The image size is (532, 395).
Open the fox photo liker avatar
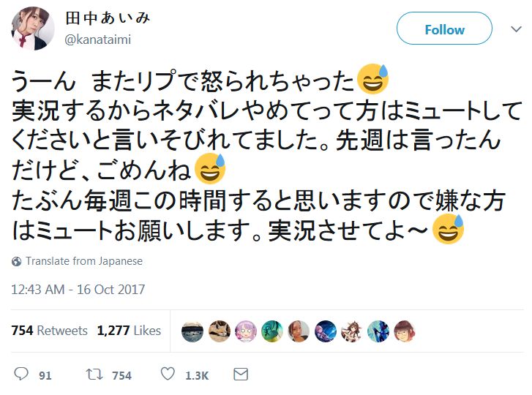click(220, 331)
